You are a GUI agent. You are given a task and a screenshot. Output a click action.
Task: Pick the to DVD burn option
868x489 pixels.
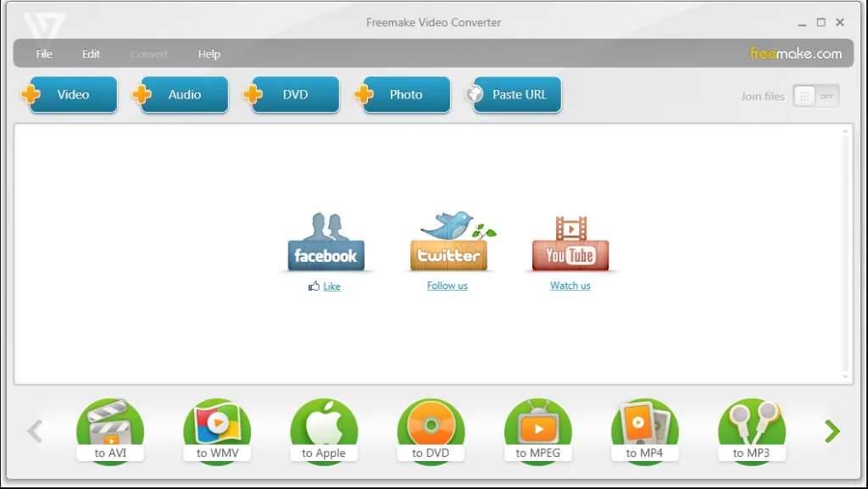click(431, 431)
